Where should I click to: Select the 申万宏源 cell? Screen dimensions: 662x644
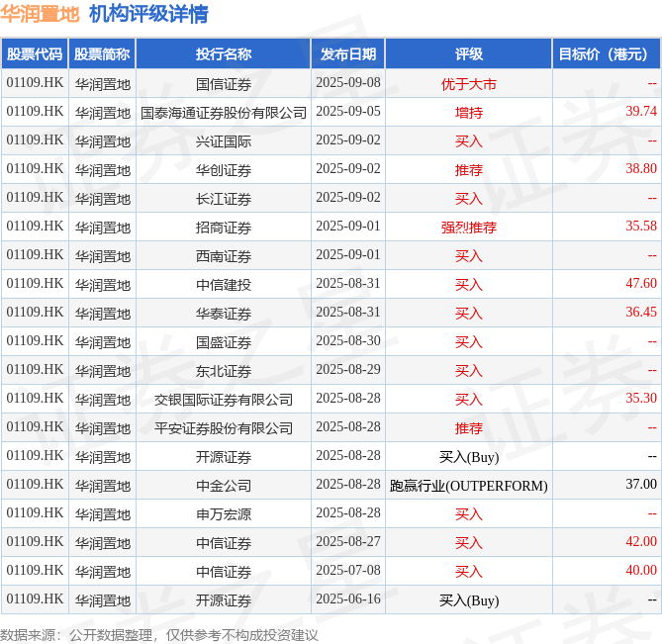click(224, 514)
